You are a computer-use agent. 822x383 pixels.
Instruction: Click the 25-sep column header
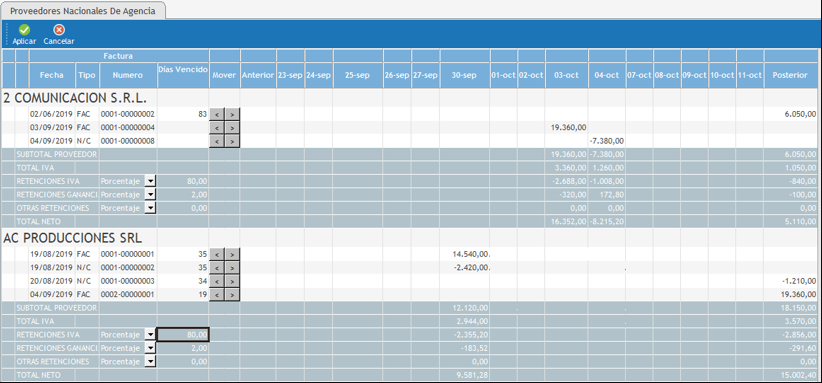click(x=358, y=75)
